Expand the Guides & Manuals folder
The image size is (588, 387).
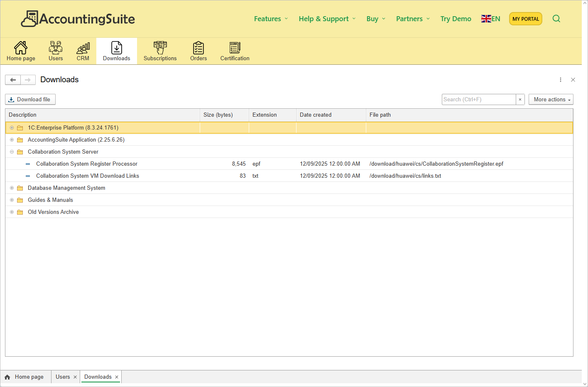pos(12,200)
